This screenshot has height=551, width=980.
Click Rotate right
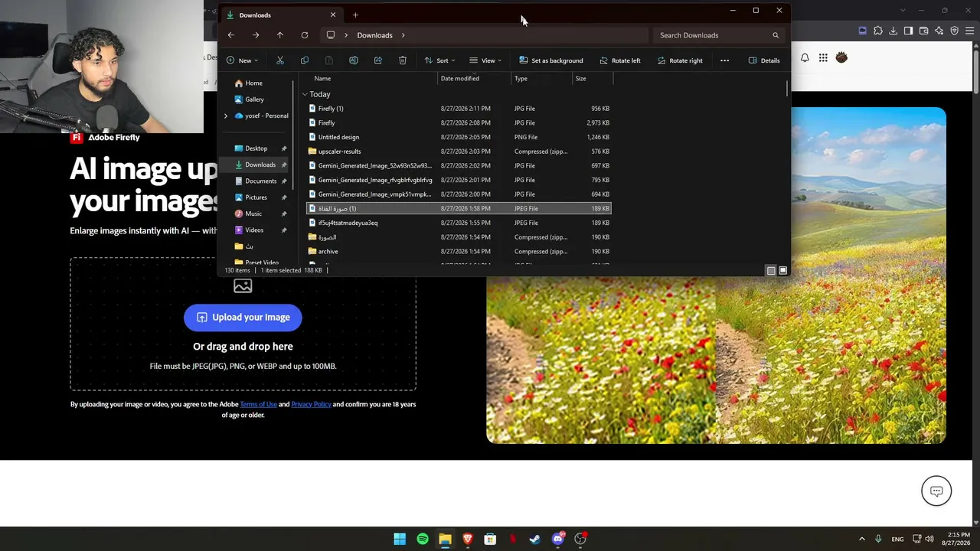(680, 60)
